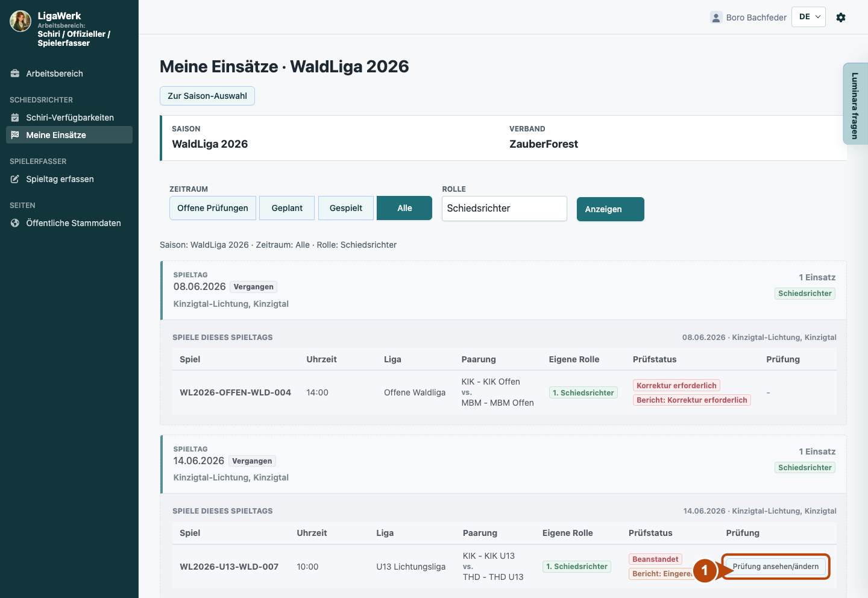Viewport: 868px width, 598px height.
Task: Click the LigaWerk app title
Action: (59, 16)
